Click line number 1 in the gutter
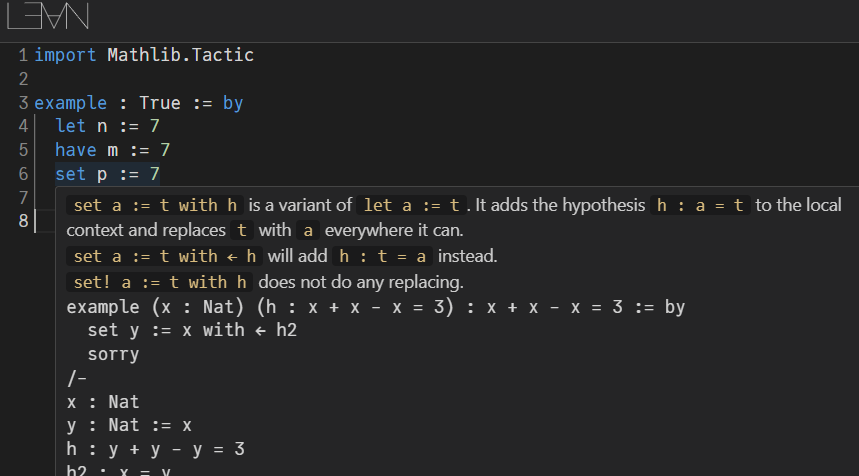This screenshot has width=859, height=476. [22, 55]
